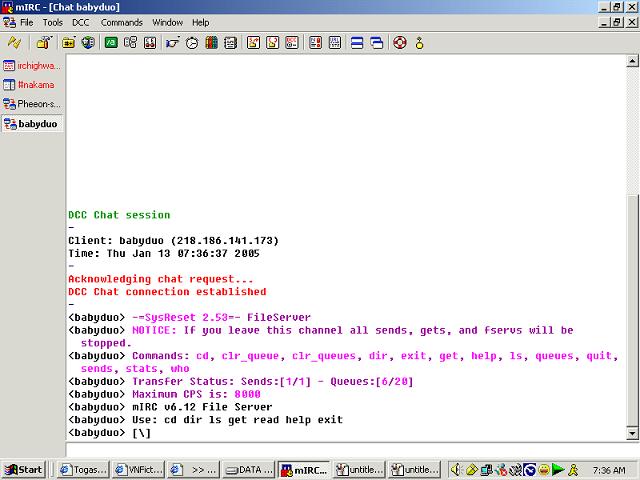This screenshot has width=640, height=480.
Task: Click the volume speaker tray icon
Action: (456, 470)
